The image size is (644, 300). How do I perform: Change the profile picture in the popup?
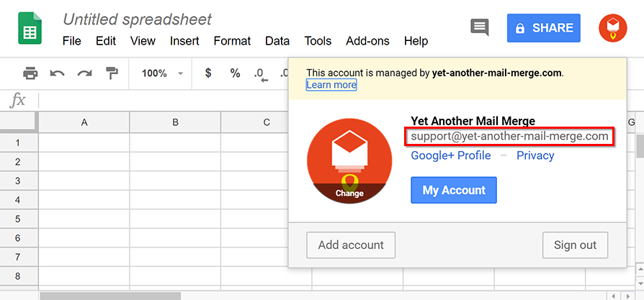349,193
